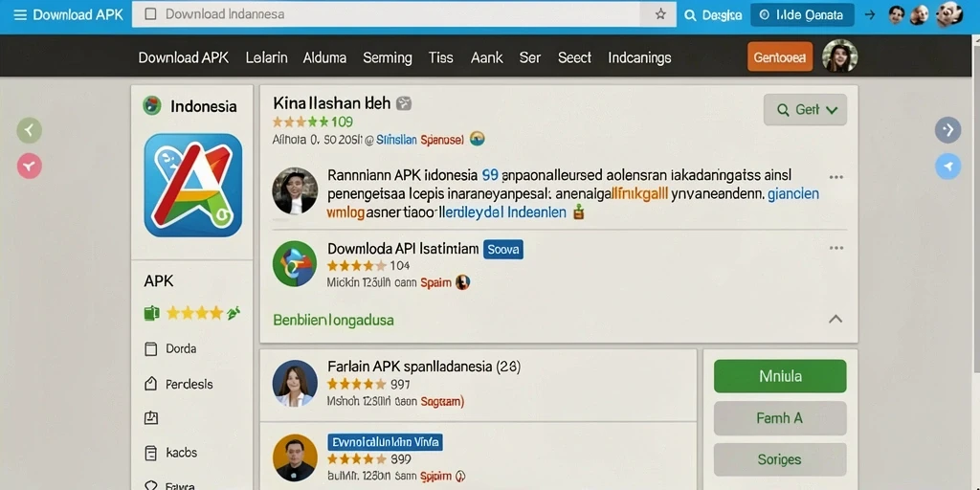
Task: Click the star rating under Kina Ilashan Ideh
Action: click(301, 122)
